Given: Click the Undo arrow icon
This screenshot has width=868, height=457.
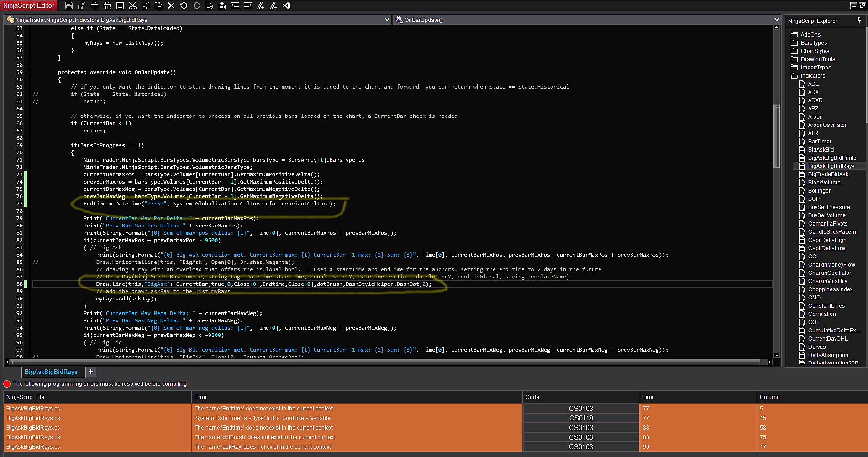Looking at the screenshot, I should [184, 5].
